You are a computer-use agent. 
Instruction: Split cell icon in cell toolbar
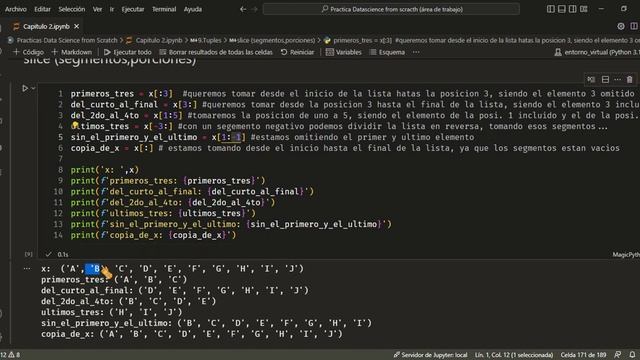point(605,80)
